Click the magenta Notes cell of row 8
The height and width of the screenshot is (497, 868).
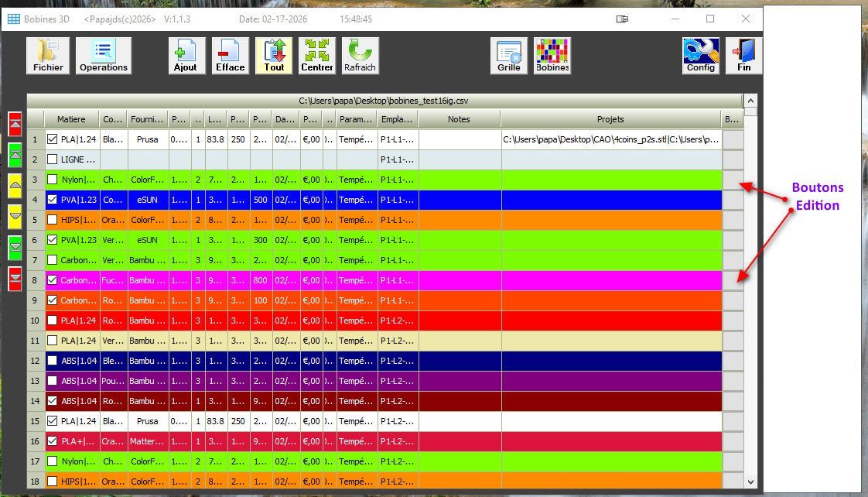(x=460, y=280)
